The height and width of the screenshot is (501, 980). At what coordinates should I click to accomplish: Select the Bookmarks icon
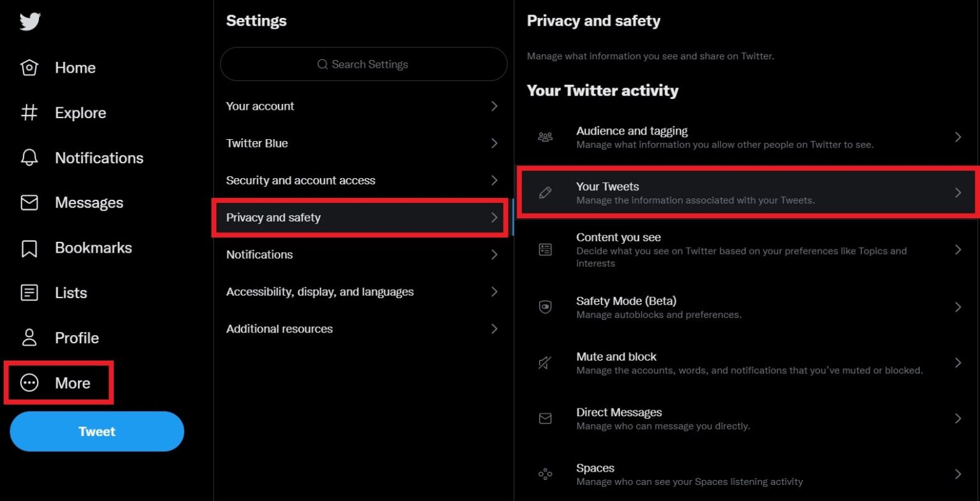point(29,248)
